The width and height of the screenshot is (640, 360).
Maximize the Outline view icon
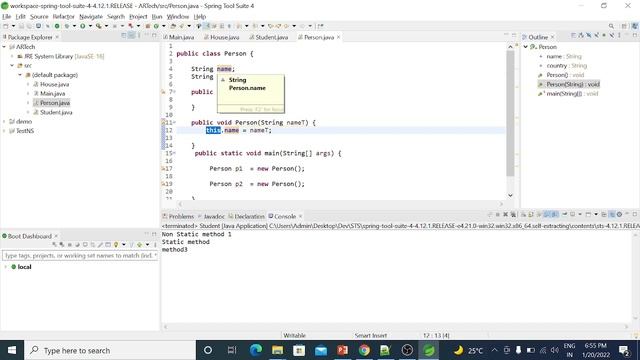[635, 36]
